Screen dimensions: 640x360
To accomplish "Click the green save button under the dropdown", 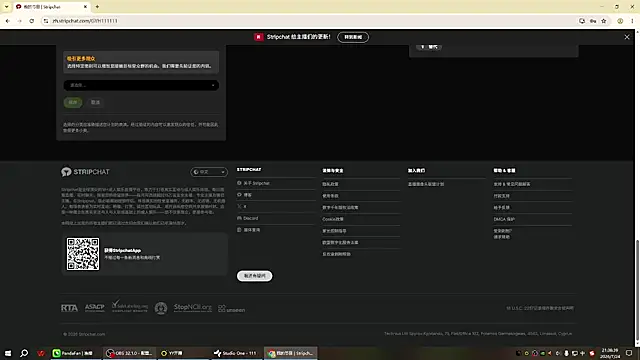I will pos(73,102).
